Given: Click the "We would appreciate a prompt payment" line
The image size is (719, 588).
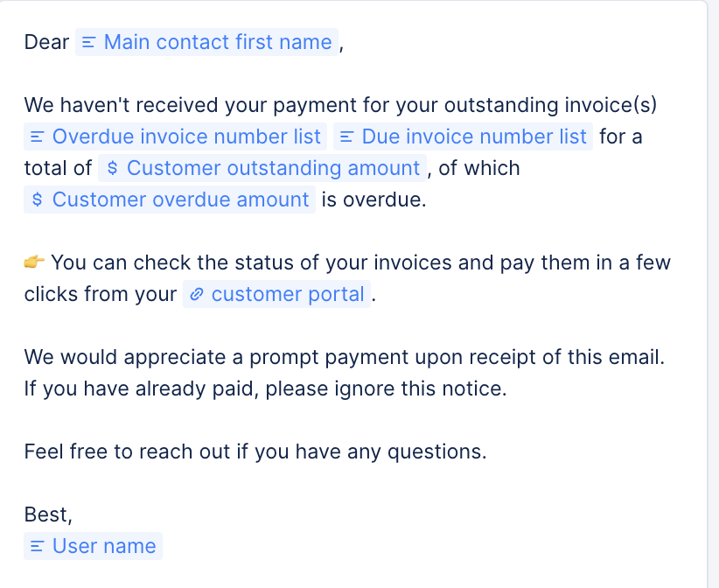Looking at the screenshot, I should (x=344, y=357).
